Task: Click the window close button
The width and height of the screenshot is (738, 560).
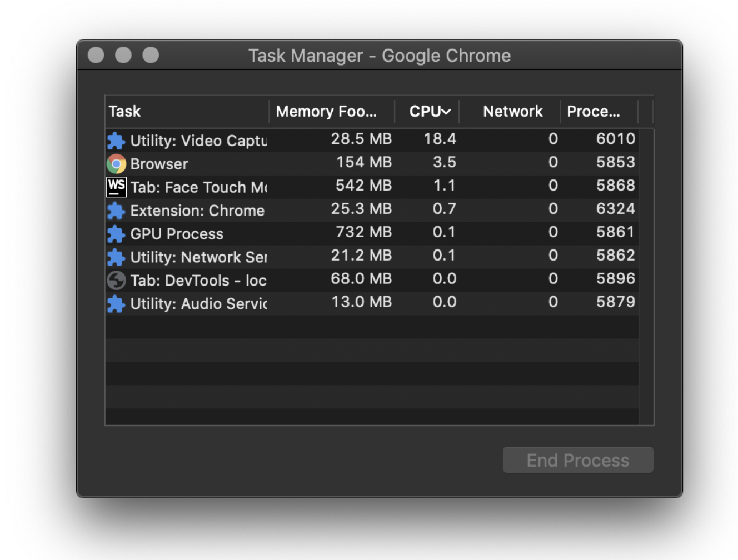Action: click(x=96, y=56)
